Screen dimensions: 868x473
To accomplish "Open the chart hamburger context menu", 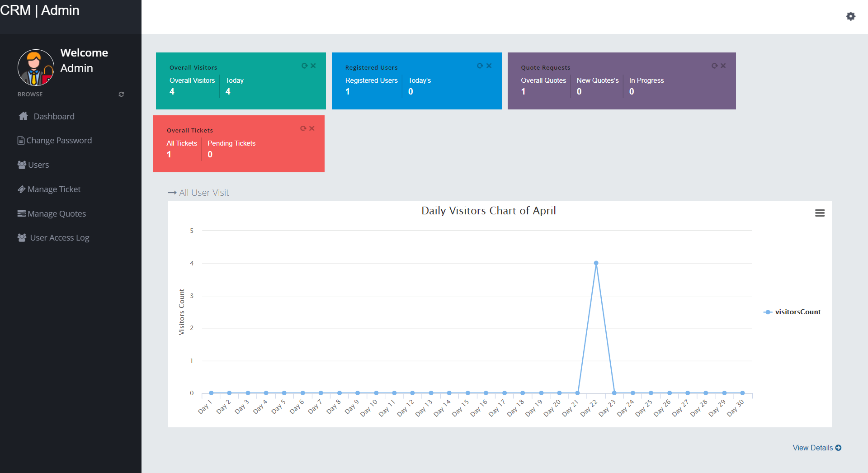I will click(820, 213).
